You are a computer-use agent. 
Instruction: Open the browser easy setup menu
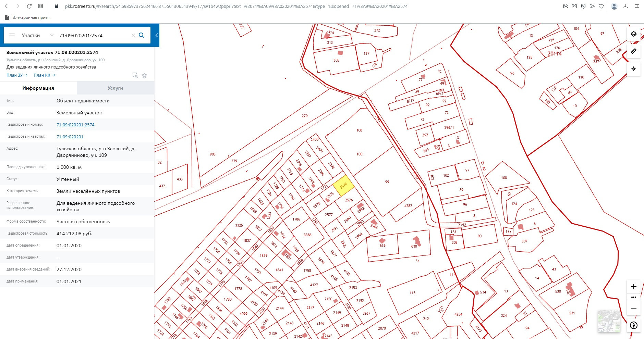(636, 6)
